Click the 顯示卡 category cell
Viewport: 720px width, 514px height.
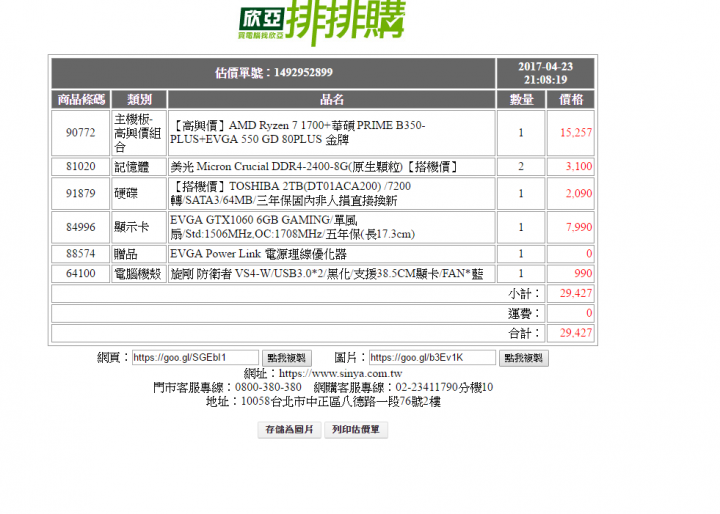(x=139, y=227)
